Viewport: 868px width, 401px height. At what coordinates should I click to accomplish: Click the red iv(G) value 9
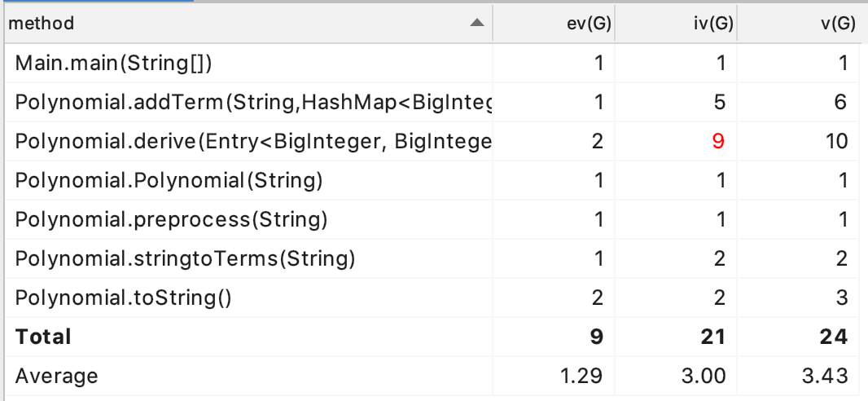(x=718, y=141)
